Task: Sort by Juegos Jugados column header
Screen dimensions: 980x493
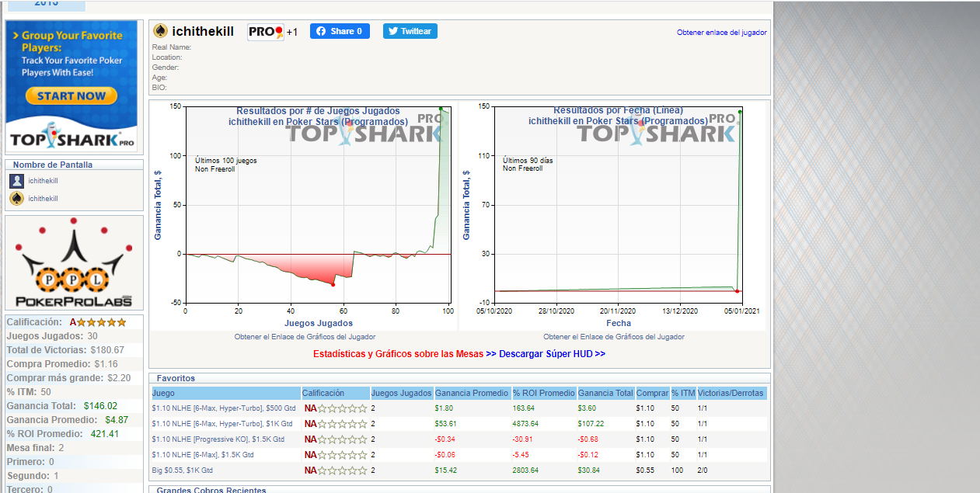Action: [401, 394]
